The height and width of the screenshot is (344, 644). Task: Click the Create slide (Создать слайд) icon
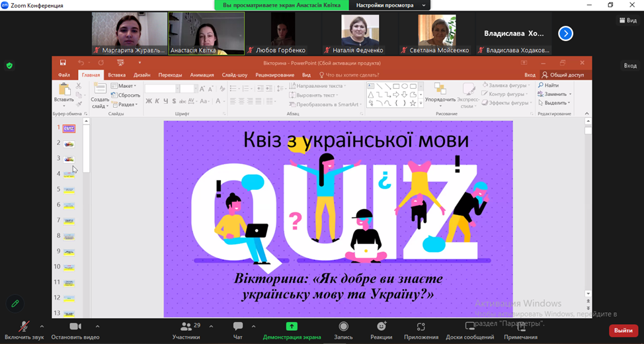tap(100, 89)
